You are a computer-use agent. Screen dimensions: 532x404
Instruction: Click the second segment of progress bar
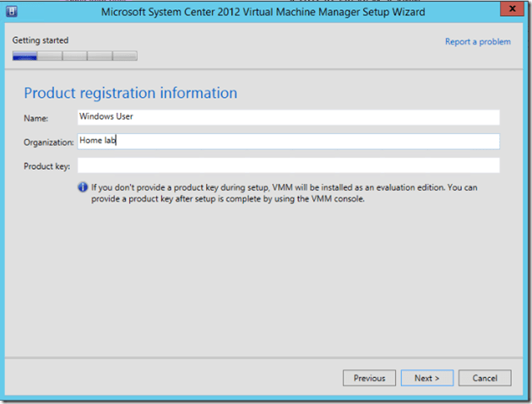[x=50, y=57]
